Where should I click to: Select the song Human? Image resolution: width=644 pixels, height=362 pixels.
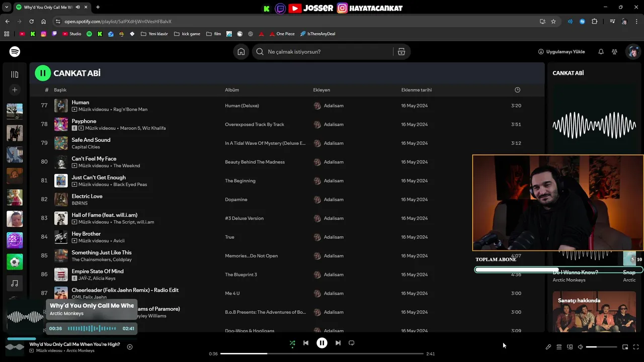tap(80, 102)
